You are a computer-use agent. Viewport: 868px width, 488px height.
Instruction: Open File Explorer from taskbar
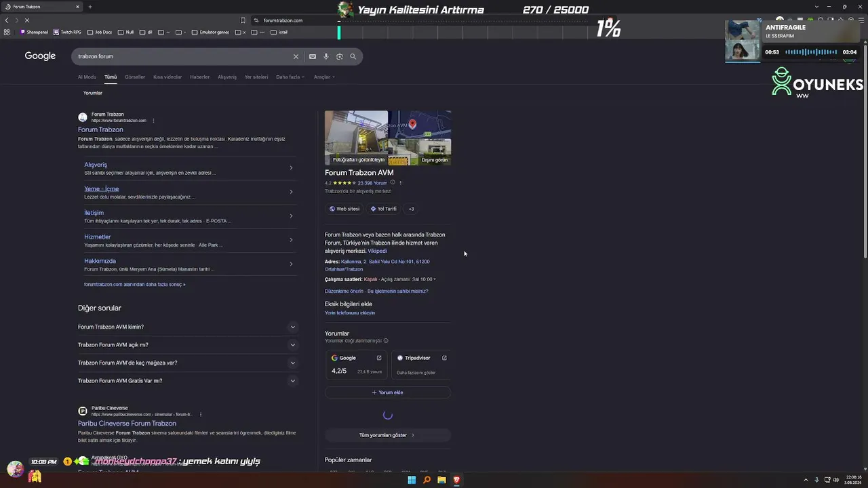click(441, 480)
